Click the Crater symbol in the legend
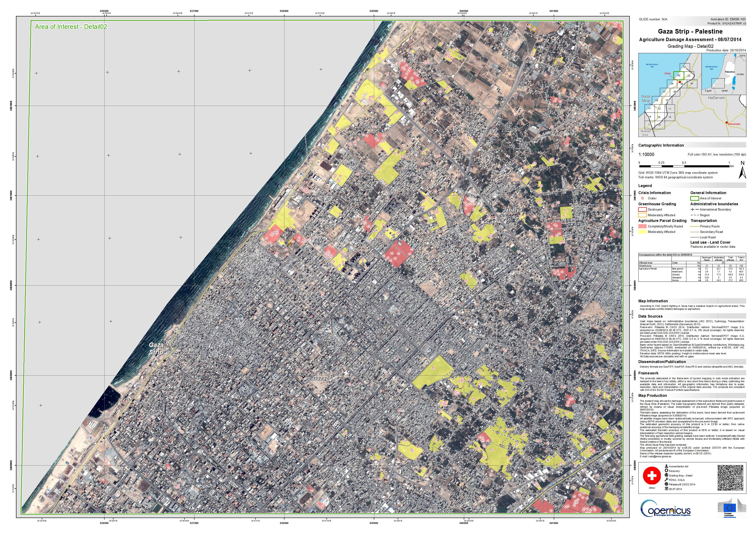Screen dimensions: 756x534 [x=642, y=198]
